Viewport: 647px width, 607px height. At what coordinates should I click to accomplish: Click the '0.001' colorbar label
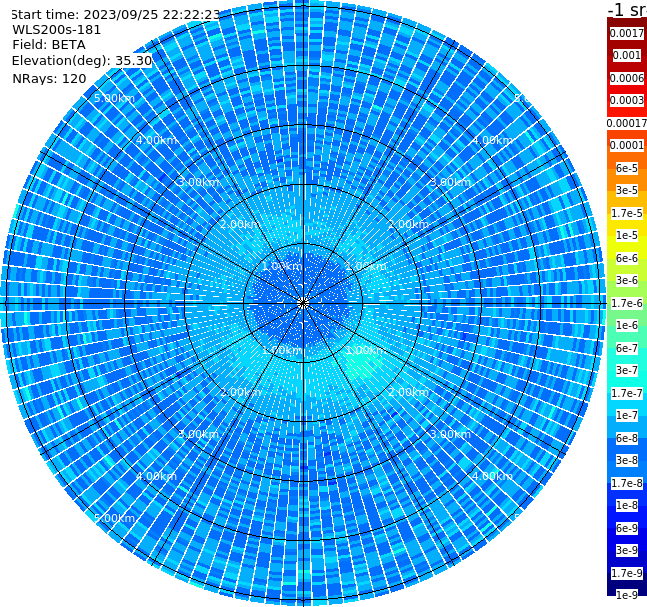click(627, 55)
